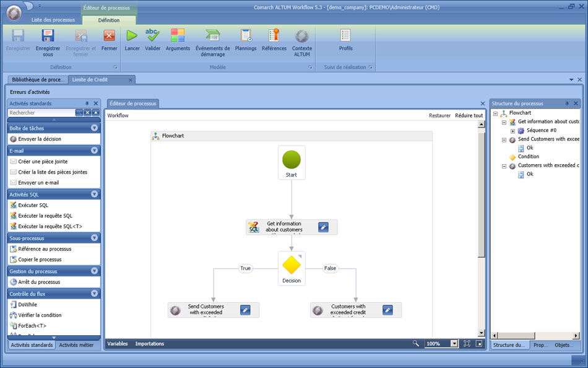Edit the Send Customers with exceeded activity
The image size is (588, 368).
[x=245, y=310]
